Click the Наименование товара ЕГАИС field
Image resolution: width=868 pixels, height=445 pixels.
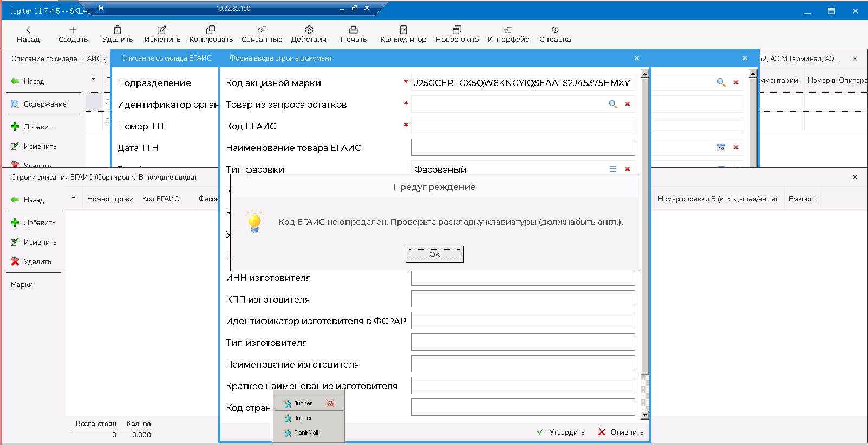click(x=523, y=147)
